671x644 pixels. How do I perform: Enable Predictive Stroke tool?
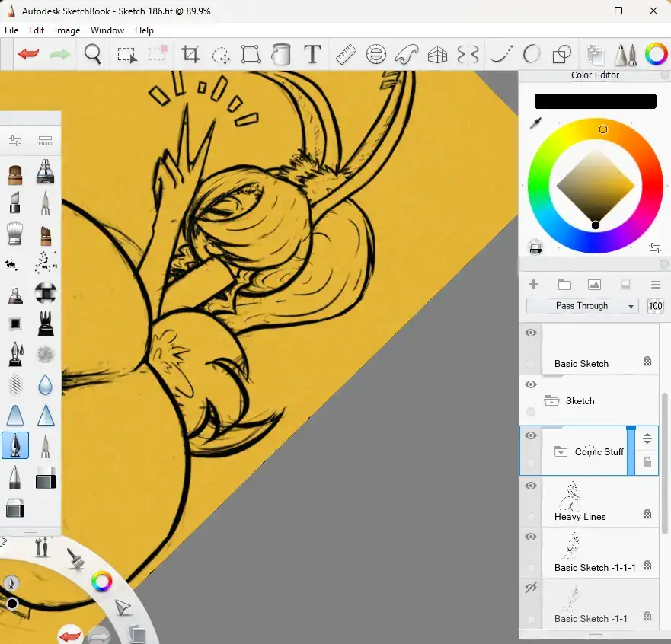[532, 54]
